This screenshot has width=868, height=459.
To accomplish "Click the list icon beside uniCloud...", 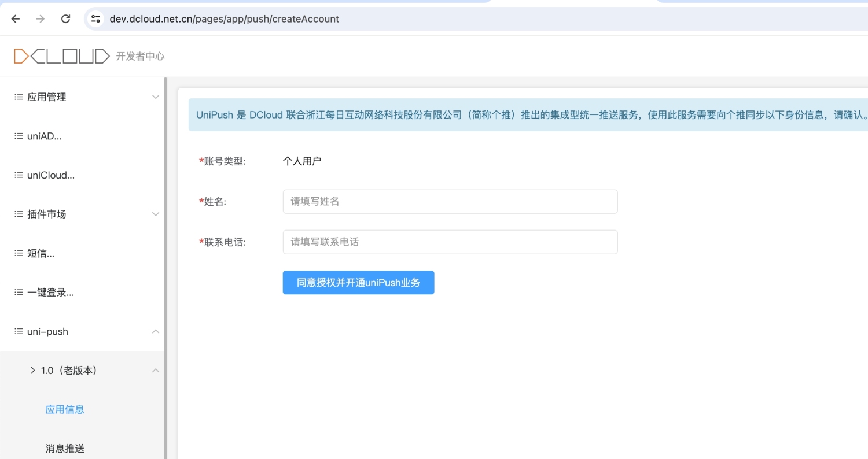I will (19, 175).
